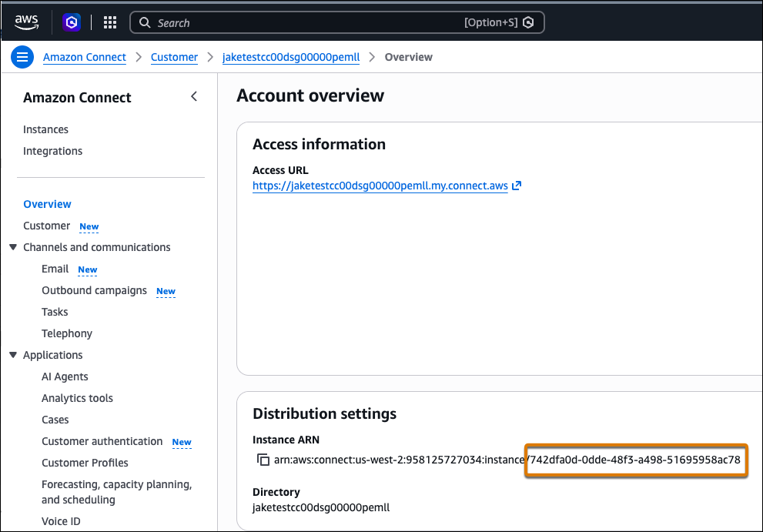
Task: Open Amazon Connect breadcrumb link
Action: 85,58
